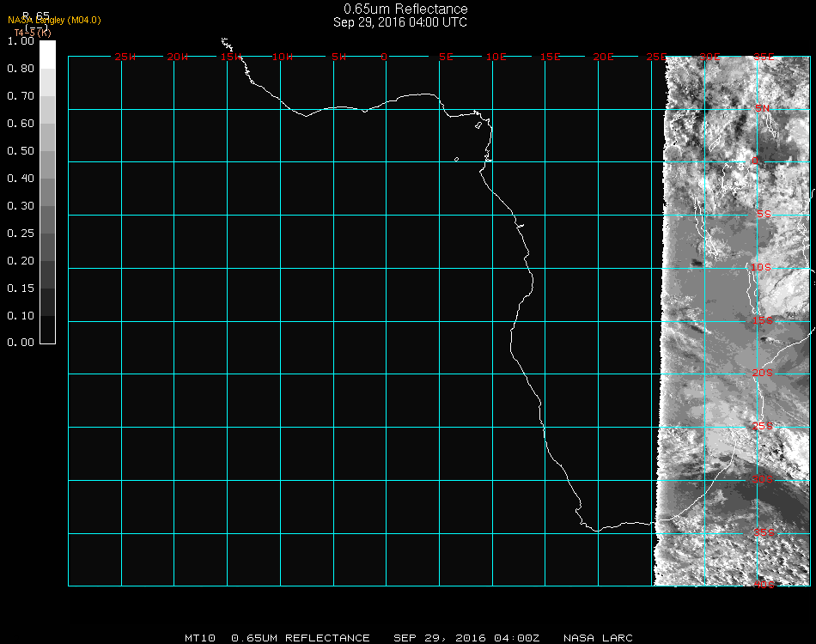
Task: Click the white 1.00 swatch on colorbar
Action: point(48,53)
